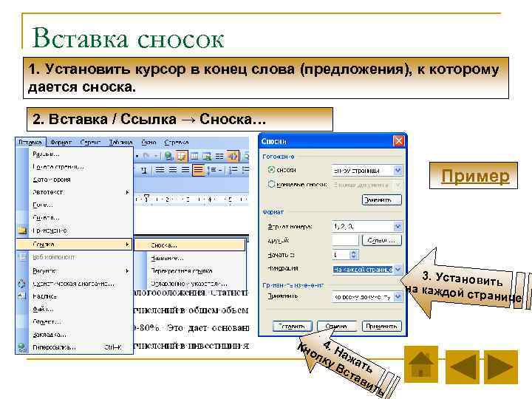
Task: Click the Insert Table toolbar icon
Action: click(x=194, y=156)
